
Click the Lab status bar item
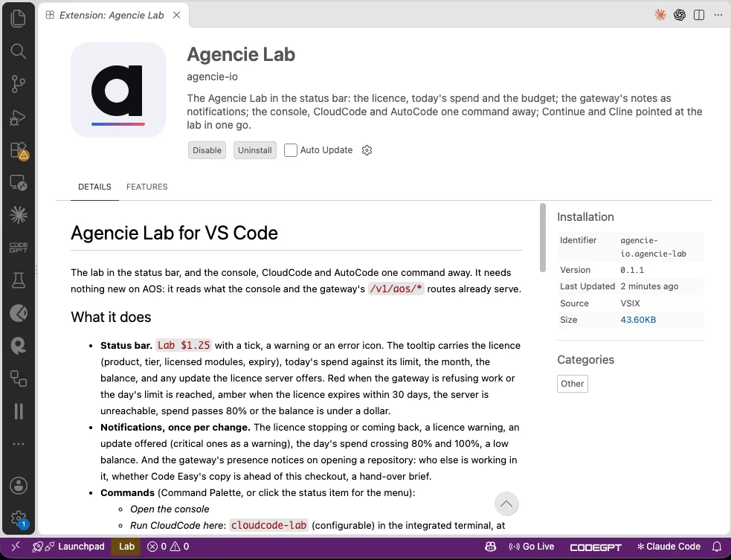(126, 547)
